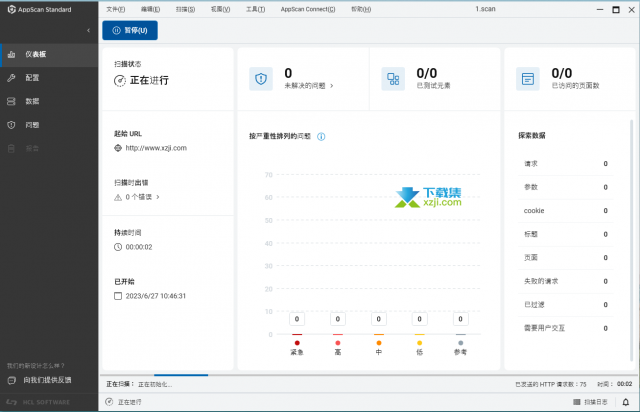This screenshot has height=412, width=640.
Task: Open the 问题 issues sidebar item
Action: click(x=49, y=125)
